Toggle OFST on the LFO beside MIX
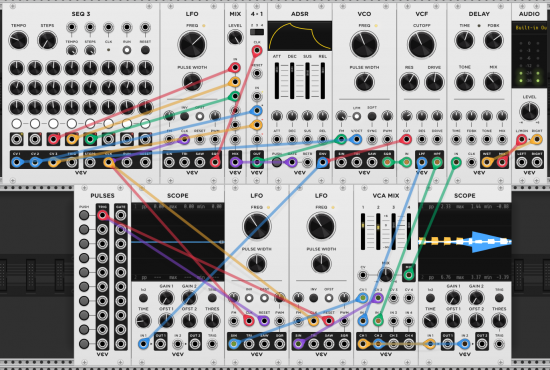 tap(200, 116)
